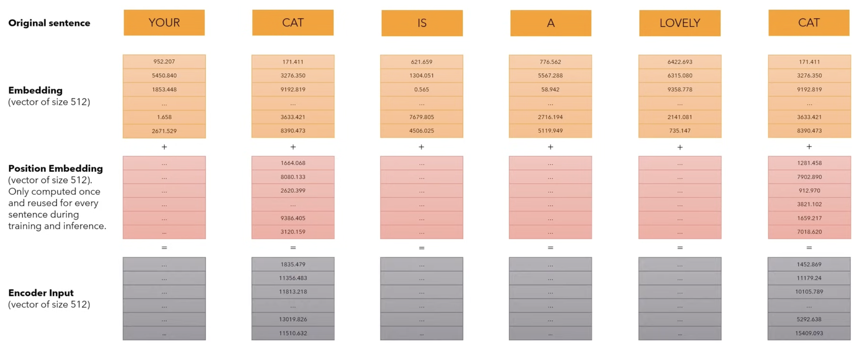Click embedding value 952.207
The image size is (868, 349).
tap(164, 62)
